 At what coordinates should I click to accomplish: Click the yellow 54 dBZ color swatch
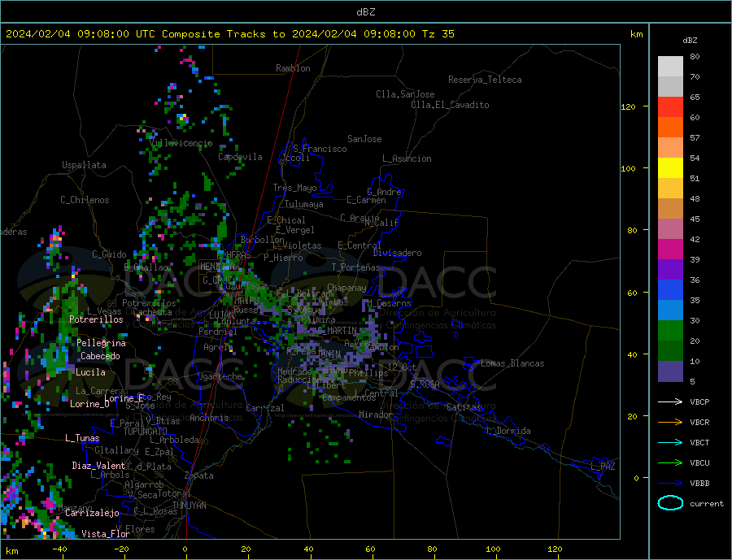tap(670, 168)
